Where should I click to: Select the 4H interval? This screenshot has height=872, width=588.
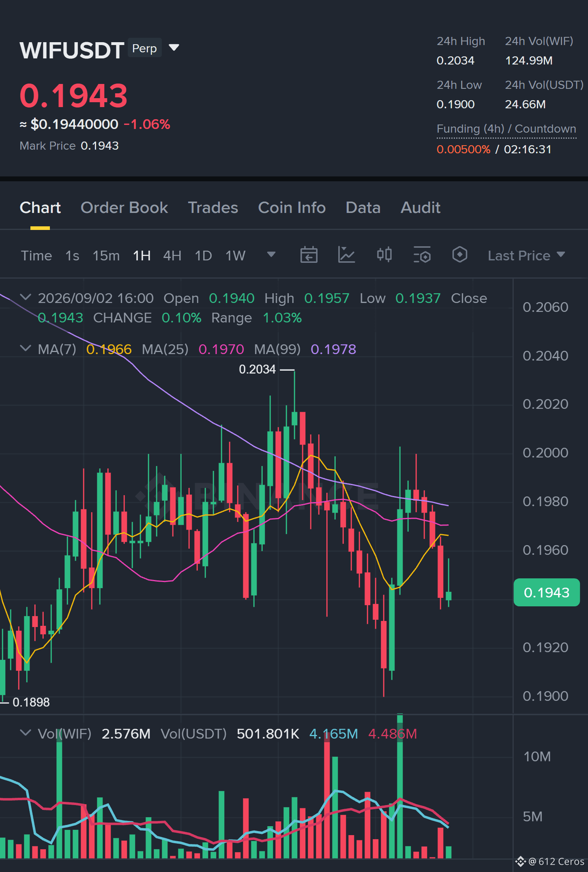pos(172,256)
